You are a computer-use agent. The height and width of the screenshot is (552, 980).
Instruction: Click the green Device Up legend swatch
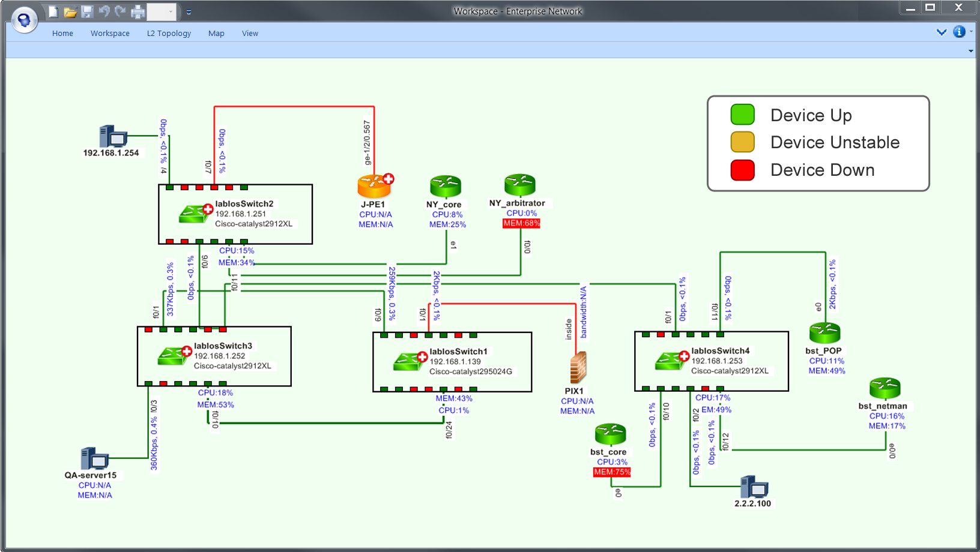coord(742,115)
